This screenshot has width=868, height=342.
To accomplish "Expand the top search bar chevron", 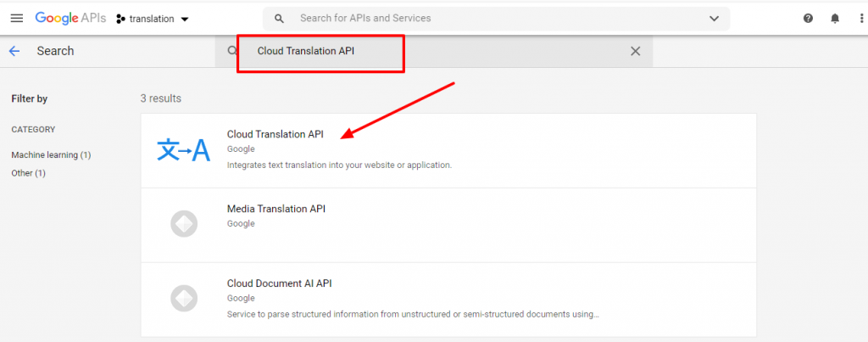I will point(714,19).
